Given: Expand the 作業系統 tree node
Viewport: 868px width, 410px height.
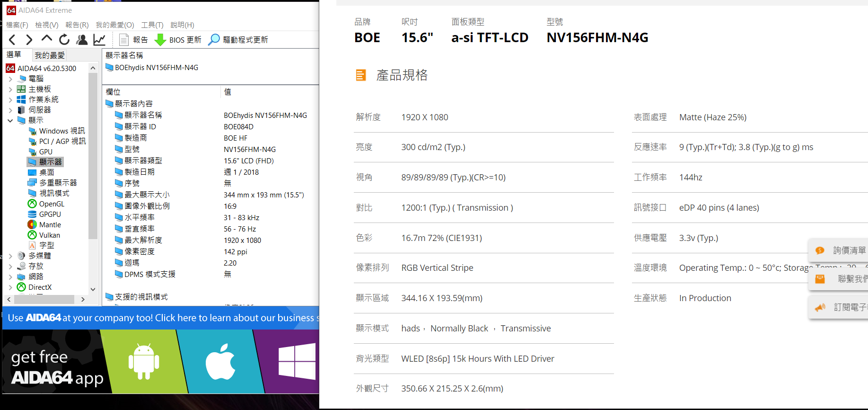Looking at the screenshot, I should coord(10,99).
